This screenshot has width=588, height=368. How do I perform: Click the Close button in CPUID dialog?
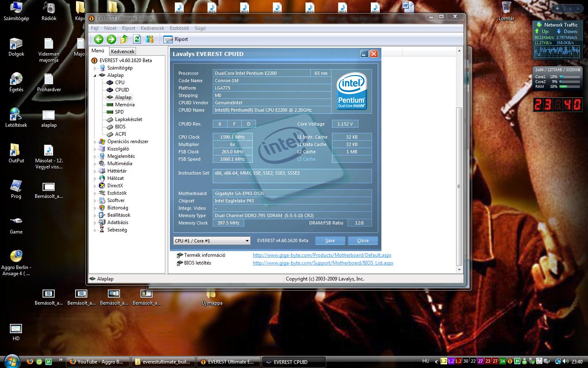[363, 241]
